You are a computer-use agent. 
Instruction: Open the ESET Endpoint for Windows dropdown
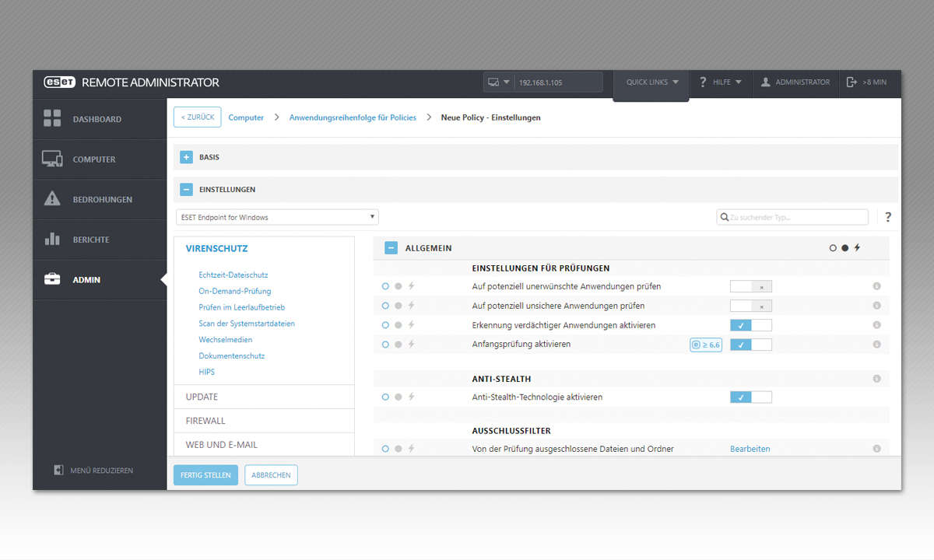click(277, 218)
